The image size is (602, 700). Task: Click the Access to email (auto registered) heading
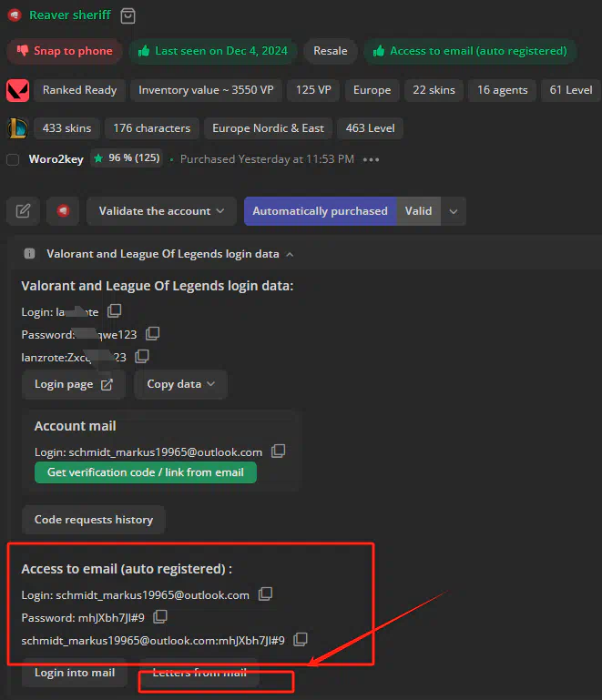pos(127,569)
